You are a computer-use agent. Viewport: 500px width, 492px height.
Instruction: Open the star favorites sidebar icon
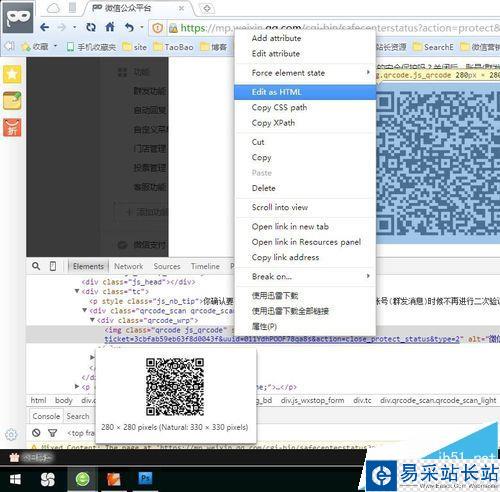[12, 74]
